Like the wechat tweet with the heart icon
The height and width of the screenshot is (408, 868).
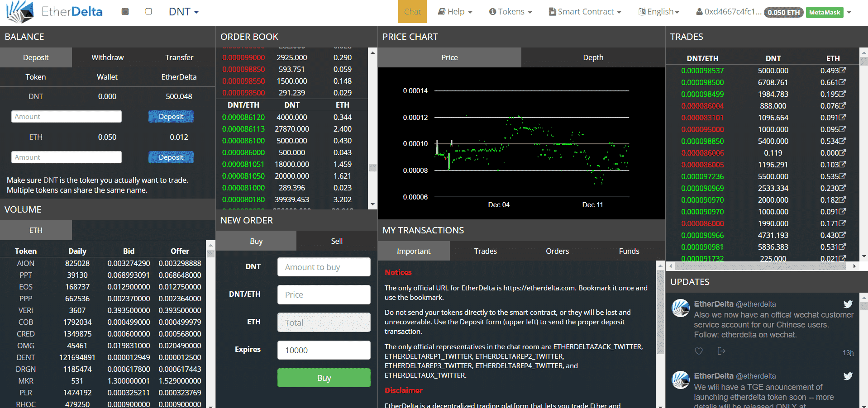(699, 351)
